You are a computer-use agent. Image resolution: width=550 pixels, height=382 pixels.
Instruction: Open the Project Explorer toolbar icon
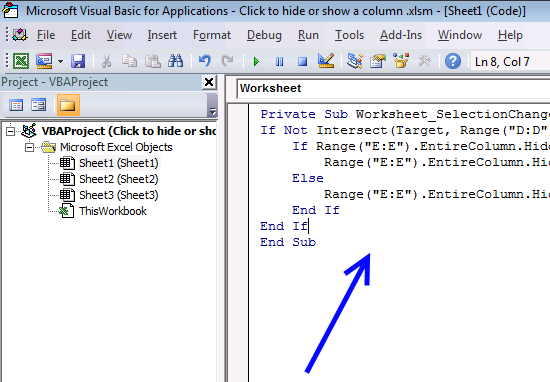pos(355,61)
